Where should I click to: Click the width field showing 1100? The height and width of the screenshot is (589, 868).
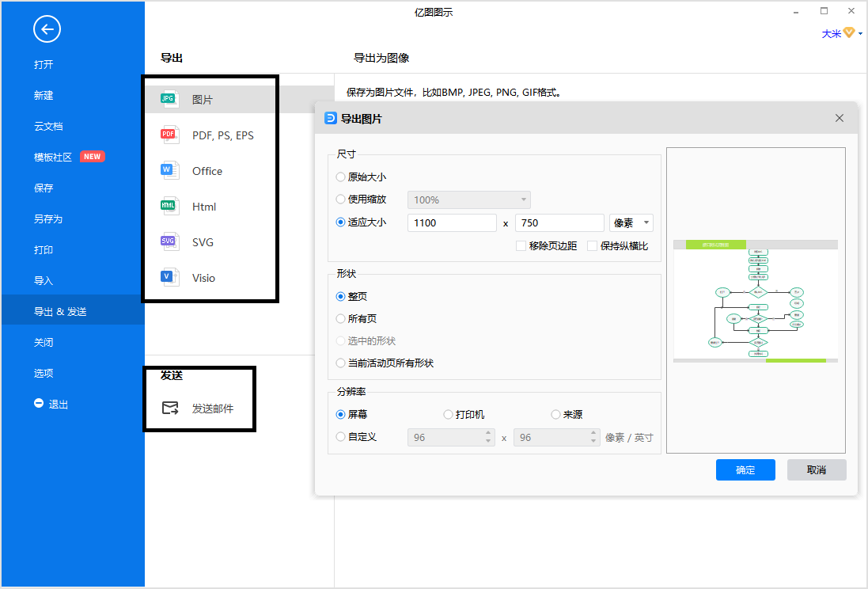point(452,222)
